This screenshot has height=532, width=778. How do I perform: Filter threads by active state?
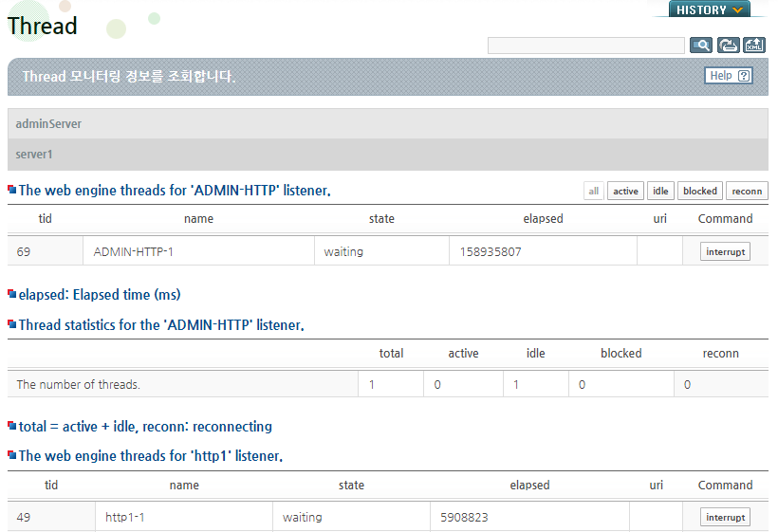(x=625, y=191)
